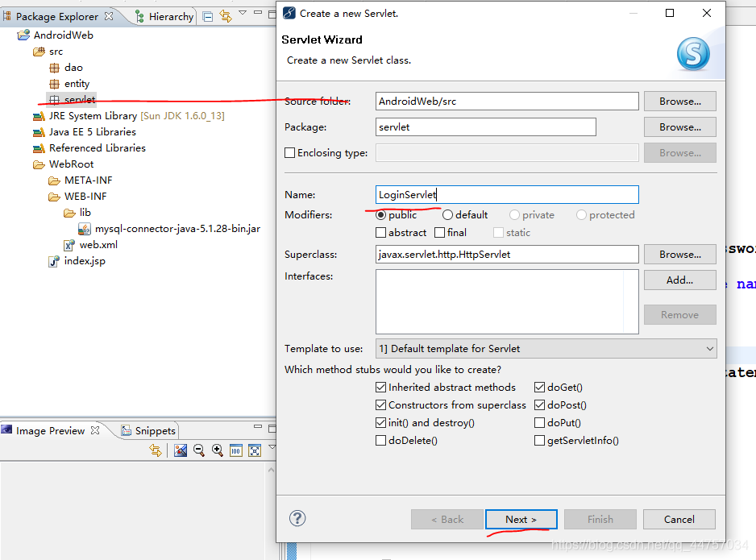Open the Template to use dropdown
Screen dimensions: 756x560
[710, 348]
